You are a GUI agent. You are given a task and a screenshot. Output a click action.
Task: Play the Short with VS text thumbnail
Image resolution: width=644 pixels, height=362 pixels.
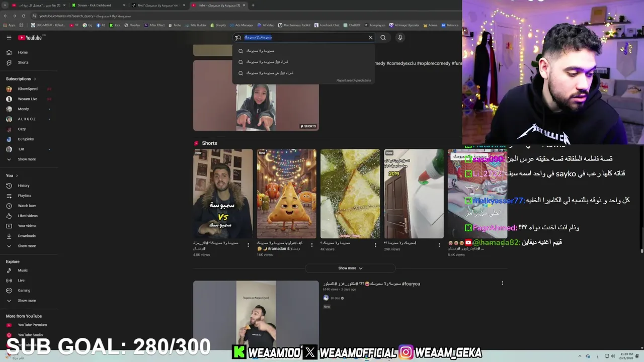[223, 194]
